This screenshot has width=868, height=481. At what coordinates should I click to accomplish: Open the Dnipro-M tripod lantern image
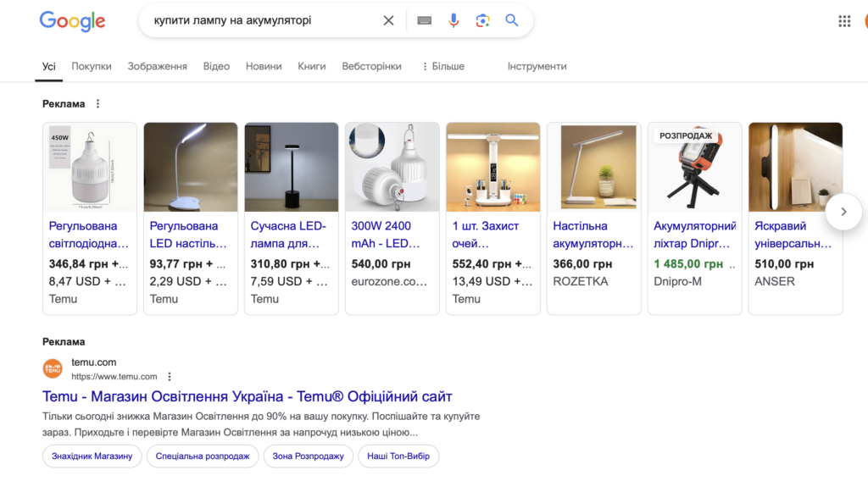click(x=694, y=167)
